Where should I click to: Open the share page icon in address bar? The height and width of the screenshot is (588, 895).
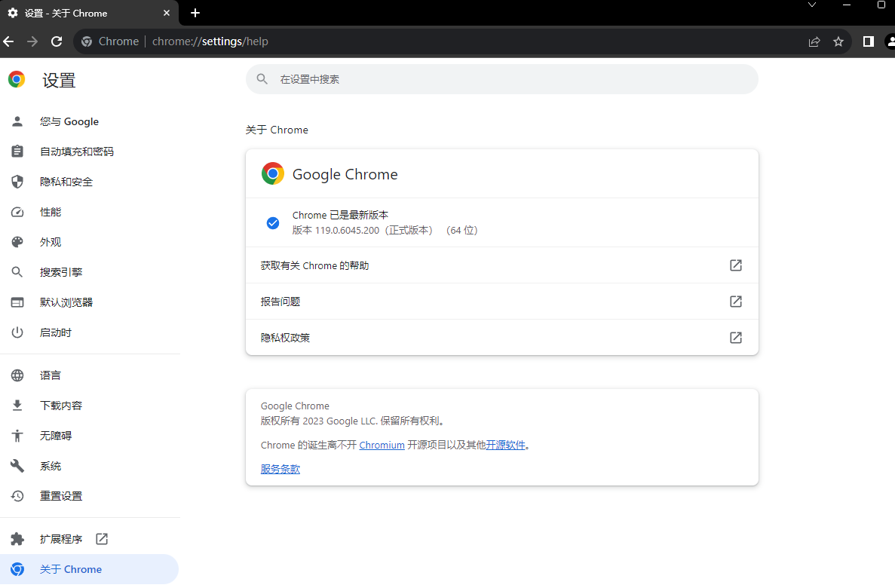pyautogui.click(x=814, y=41)
